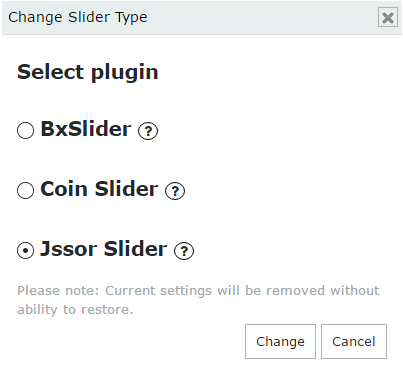Select the BxSlider radio button
Image resolution: width=403 pixels, height=365 pixels.
[x=25, y=130]
